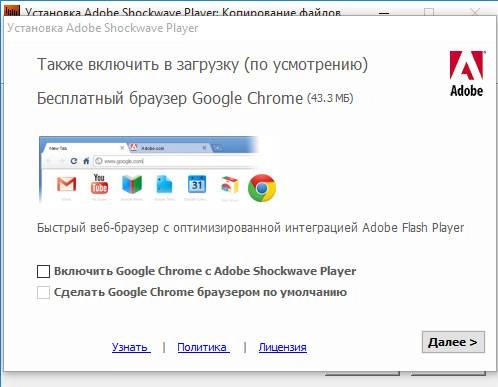The width and height of the screenshot is (498, 387).
Task: Click the Chrome Web Store icon in preview
Action: coord(230,185)
